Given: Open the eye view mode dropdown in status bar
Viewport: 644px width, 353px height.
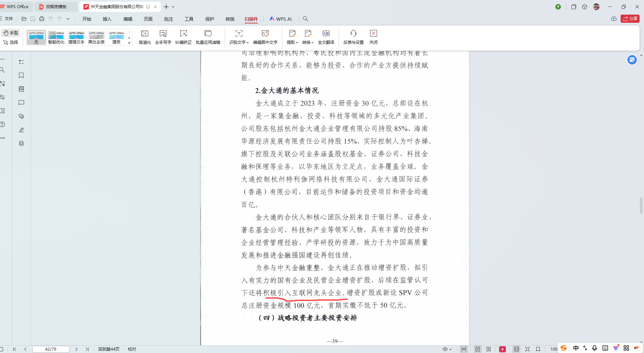Looking at the screenshot, I should 447,349.
